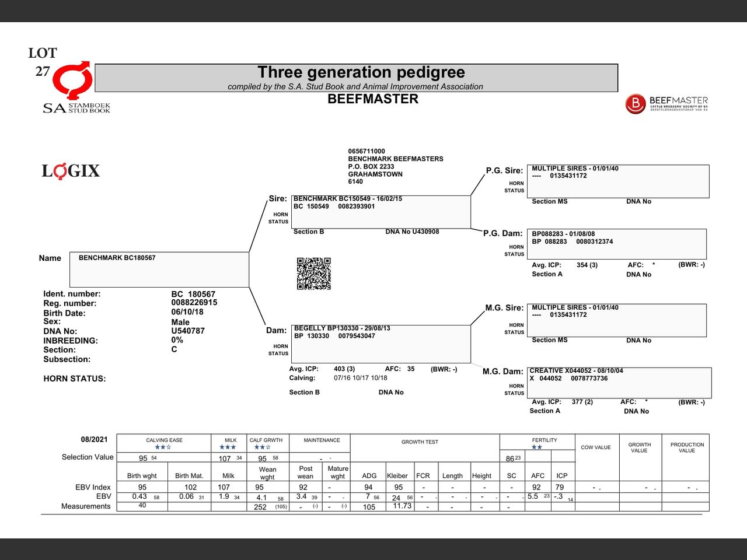Screen dimensions: 747x560
Task: Click the Milk three-star rating
Action: pyautogui.click(x=228, y=447)
